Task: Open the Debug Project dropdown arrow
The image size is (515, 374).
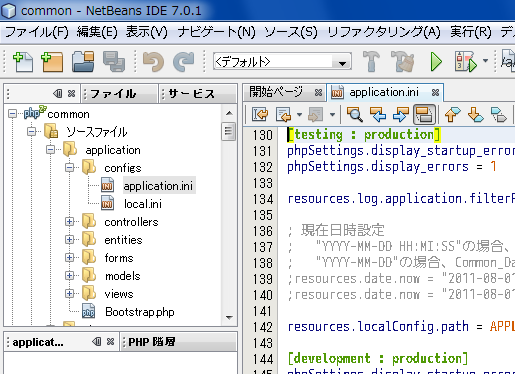Action: (485, 61)
